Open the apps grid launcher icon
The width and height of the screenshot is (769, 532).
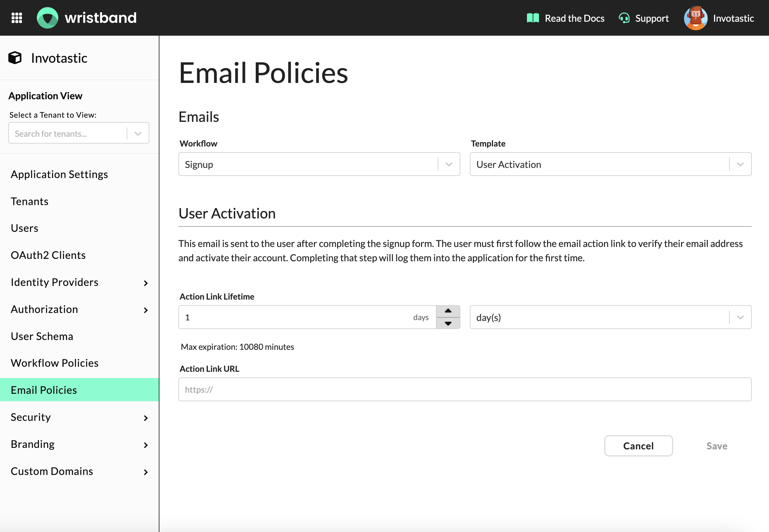click(17, 18)
